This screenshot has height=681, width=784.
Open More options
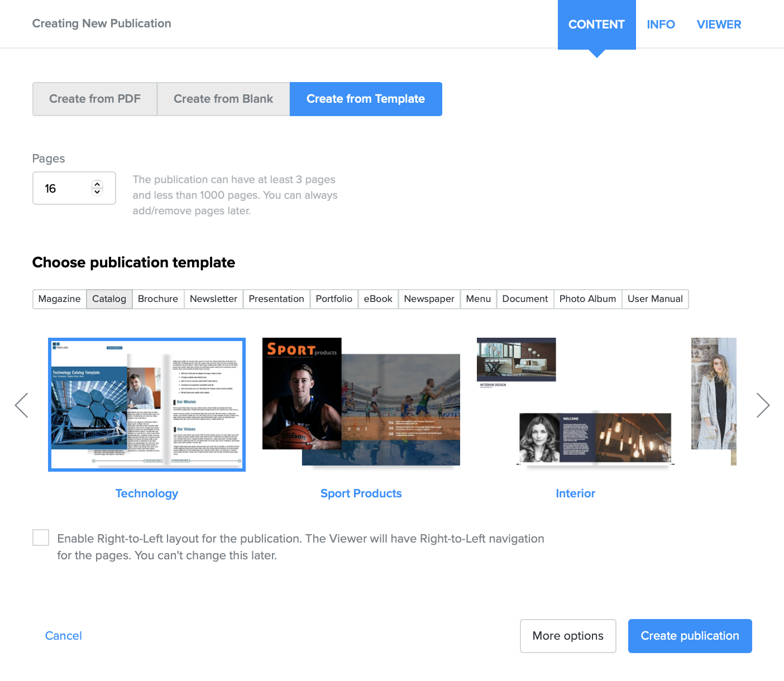(x=567, y=636)
